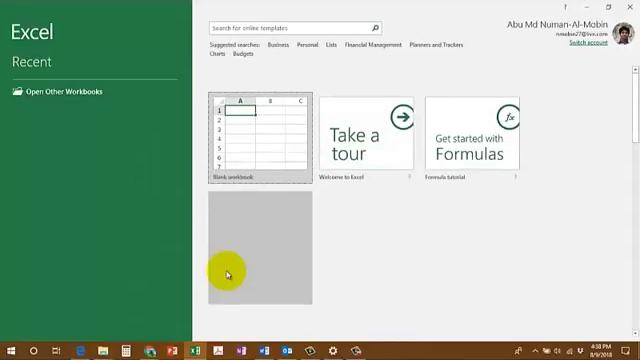Pin the Welcome to Excel template

click(409, 177)
